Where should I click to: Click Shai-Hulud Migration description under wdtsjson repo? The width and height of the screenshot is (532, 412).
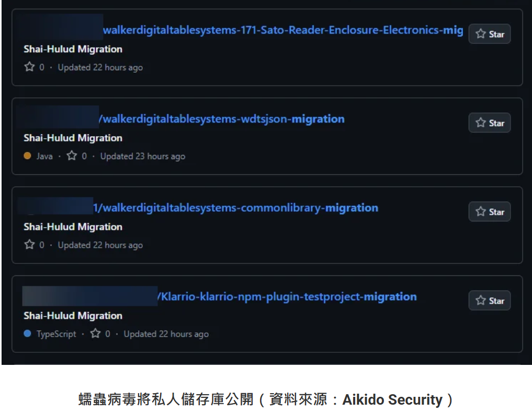pyautogui.click(x=73, y=138)
